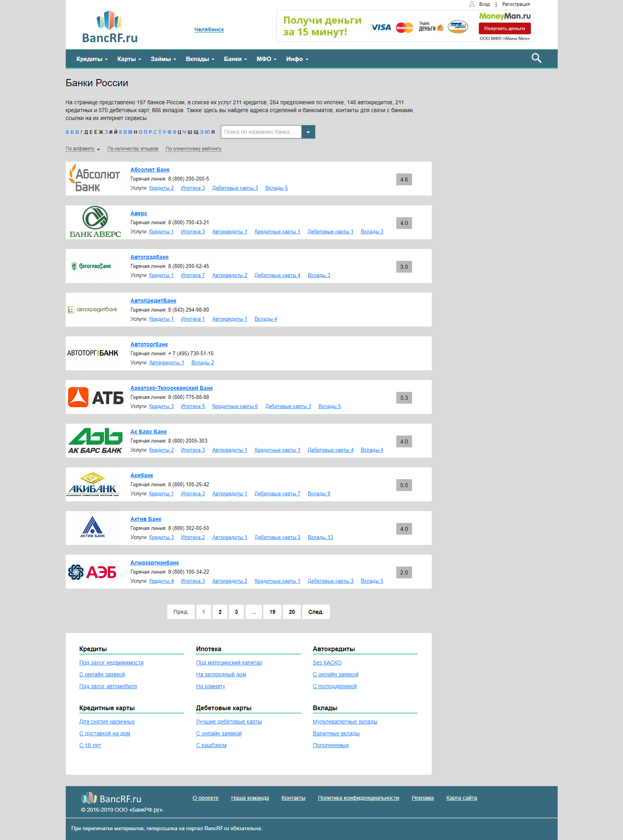Screen dimensions: 623x840
Task: Open the Абсолют Банк title link
Action: (150, 170)
